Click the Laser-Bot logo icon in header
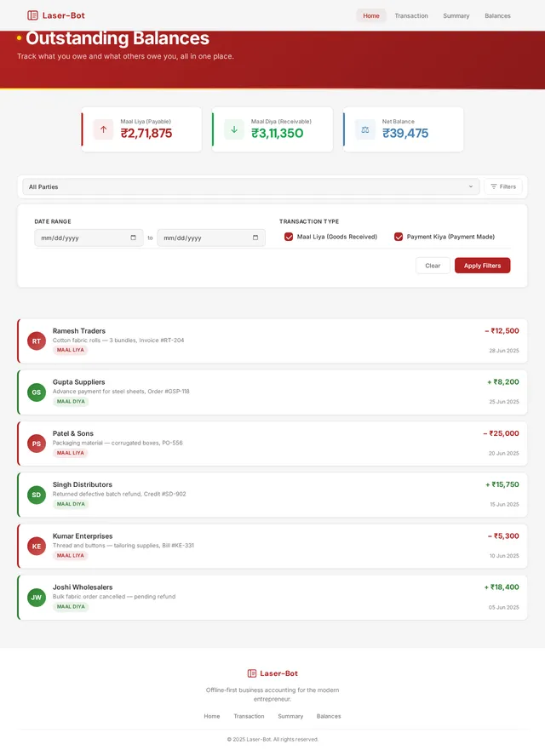This screenshot has width=545, height=756. coord(32,15)
